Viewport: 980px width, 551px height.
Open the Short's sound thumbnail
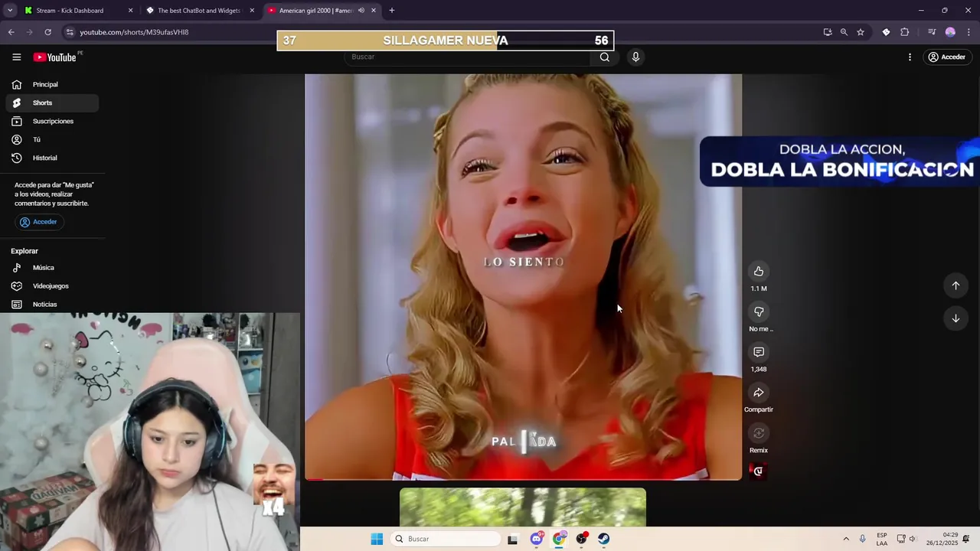pos(758,471)
